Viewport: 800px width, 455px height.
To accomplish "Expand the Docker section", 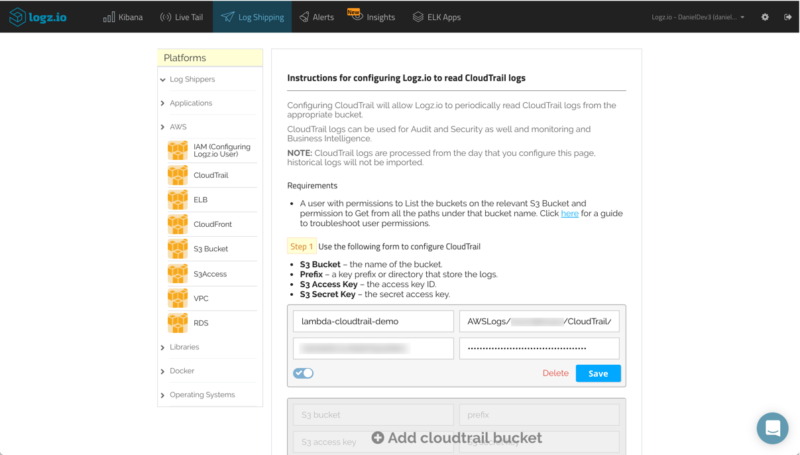I will (x=181, y=371).
